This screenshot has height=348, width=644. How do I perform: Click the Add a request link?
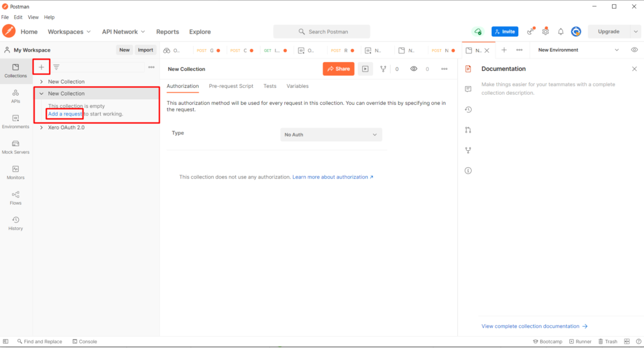(x=65, y=114)
